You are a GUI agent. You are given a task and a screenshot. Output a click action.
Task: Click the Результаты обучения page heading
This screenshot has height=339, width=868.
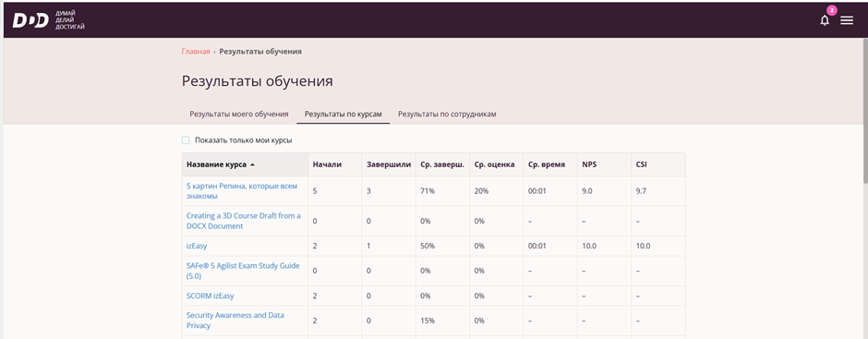(258, 81)
